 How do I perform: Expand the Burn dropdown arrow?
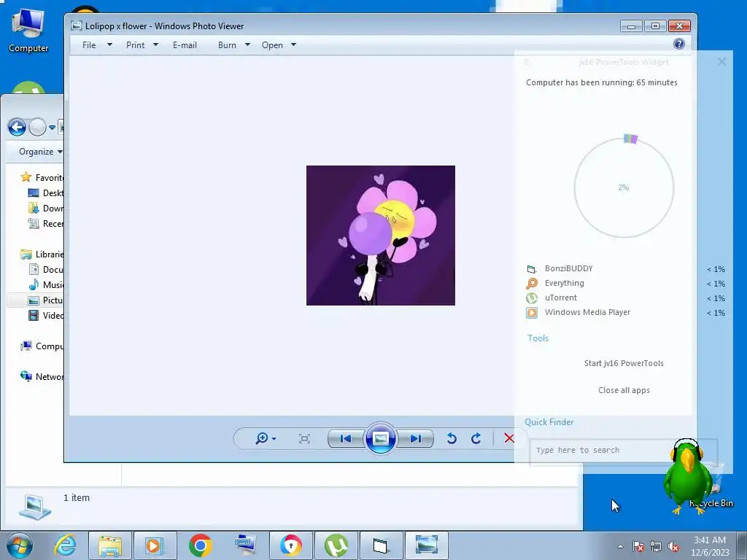click(x=247, y=44)
